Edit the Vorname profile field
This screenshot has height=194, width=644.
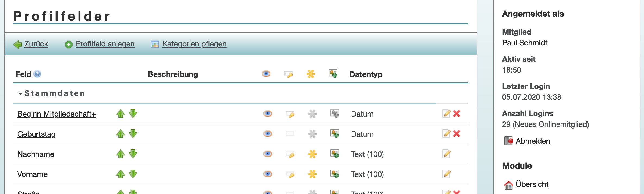446,174
